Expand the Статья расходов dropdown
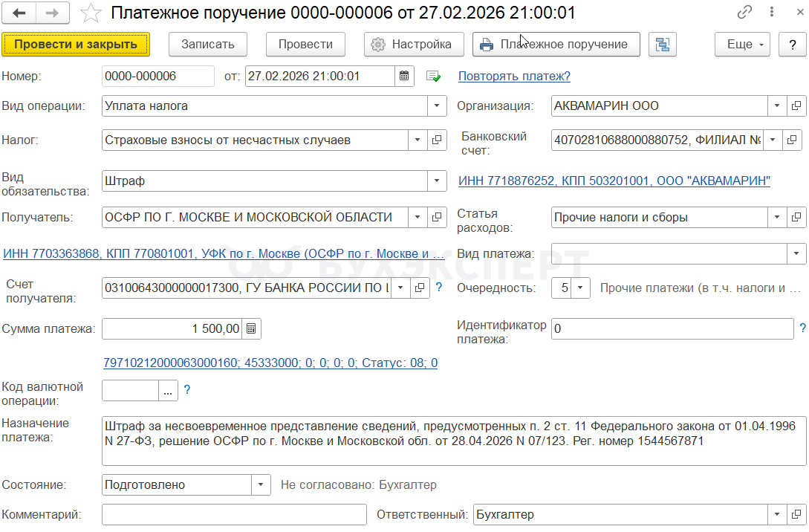This screenshot has height=532, width=809. [x=777, y=217]
